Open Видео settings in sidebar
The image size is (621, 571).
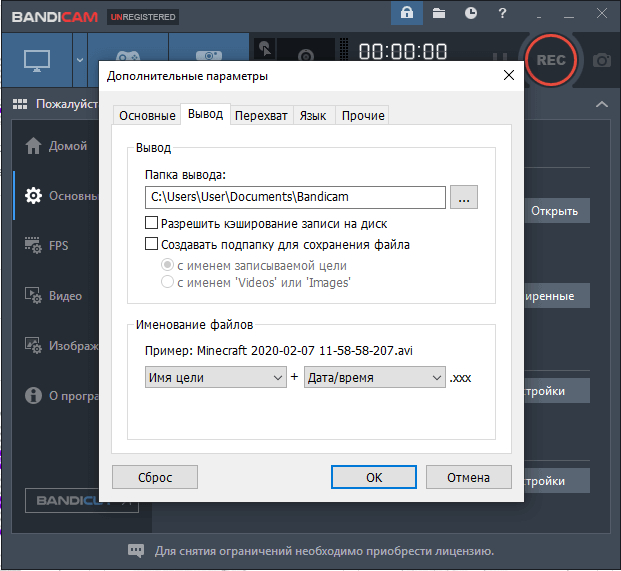point(53,296)
